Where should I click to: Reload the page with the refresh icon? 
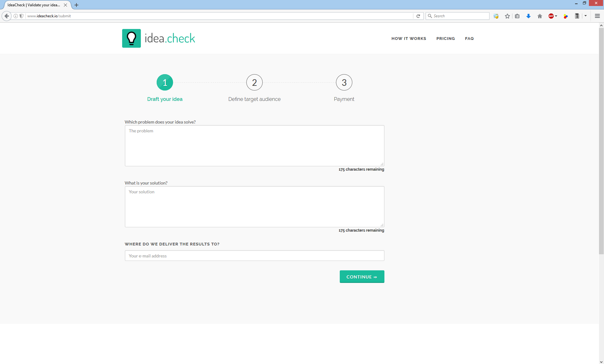point(418,16)
